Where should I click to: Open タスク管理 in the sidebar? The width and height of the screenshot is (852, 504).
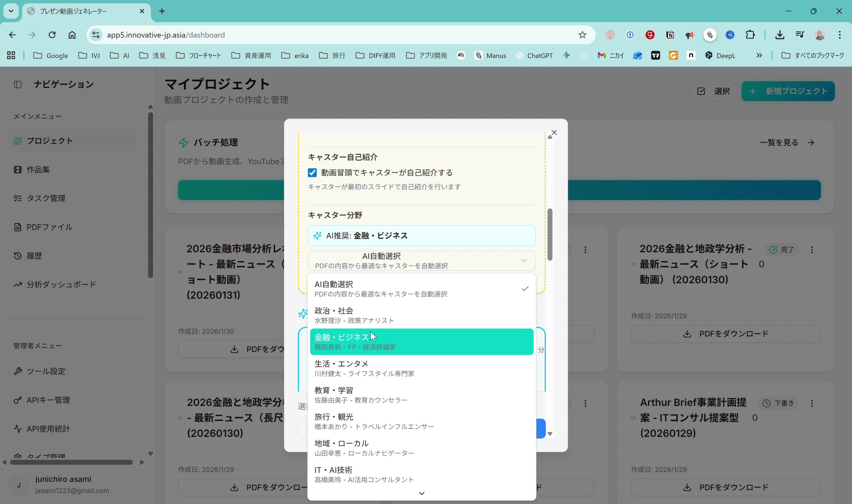pyautogui.click(x=46, y=198)
